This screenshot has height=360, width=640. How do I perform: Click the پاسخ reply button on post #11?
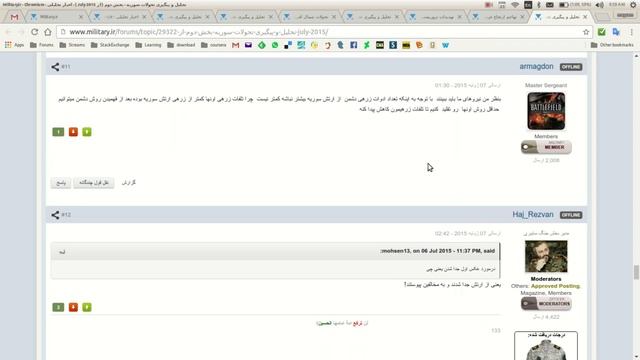[x=61, y=183]
